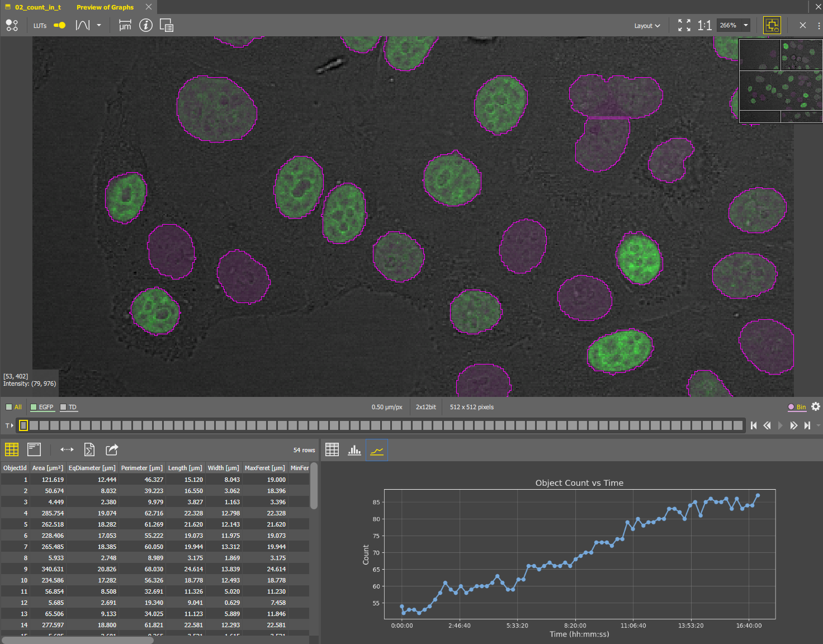Toggle the TD channel
The height and width of the screenshot is (644, 823).
(69, 407)
